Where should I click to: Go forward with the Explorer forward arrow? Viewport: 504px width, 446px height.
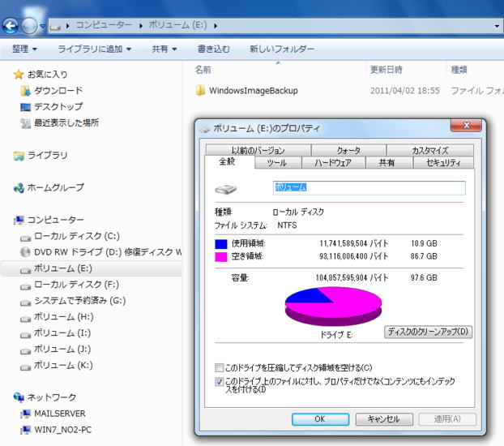[x=29, y=26]
